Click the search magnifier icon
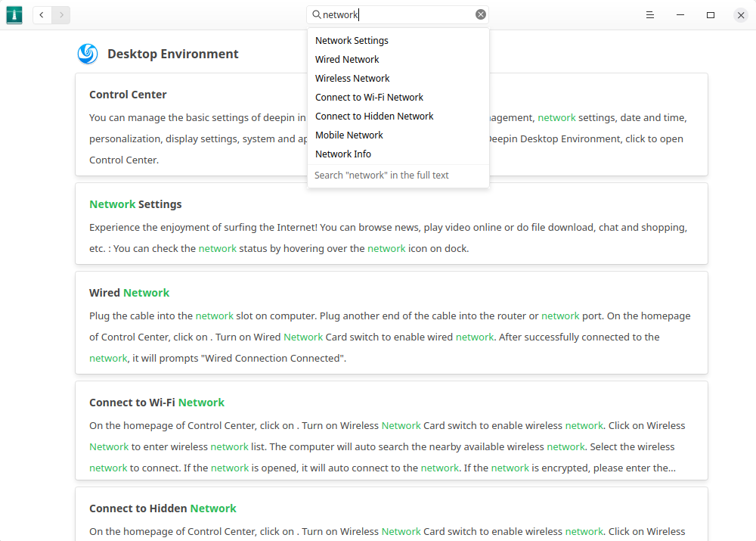The width and height of the screenshot is (756, 541). [x=316, y=14]
